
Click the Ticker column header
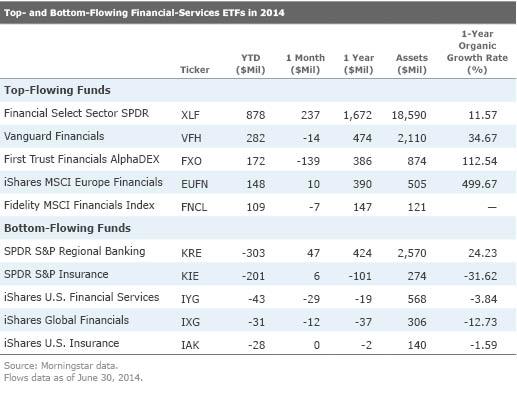195,69
